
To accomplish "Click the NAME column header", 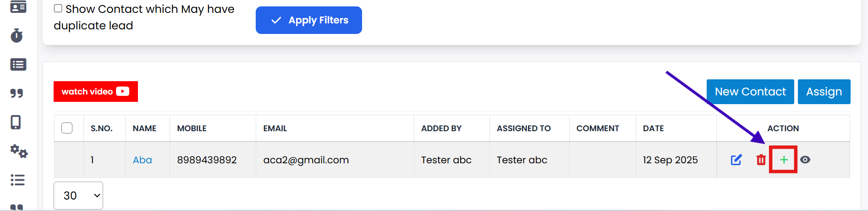I will tap(144, 128).
